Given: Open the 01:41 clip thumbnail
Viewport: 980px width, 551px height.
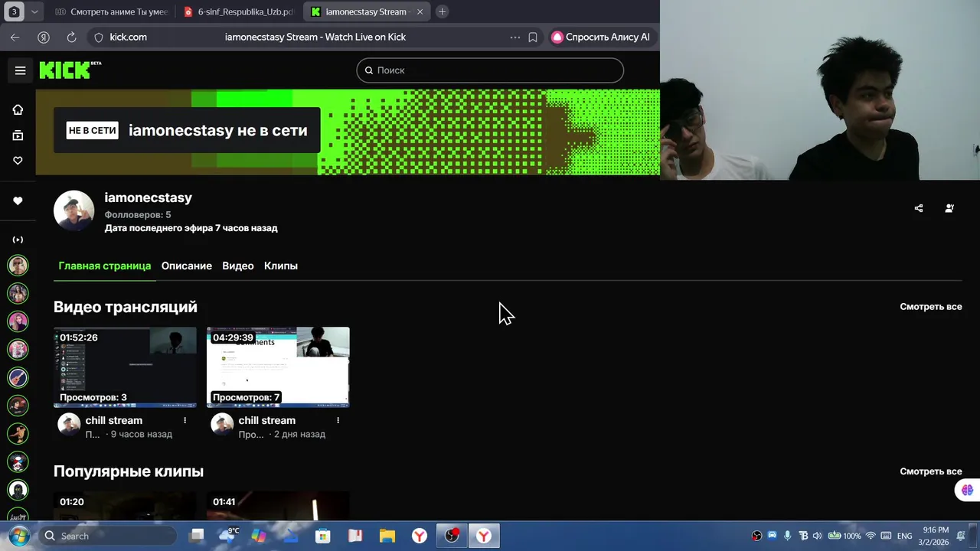Looking at the screenshot, I should [278, 506].
